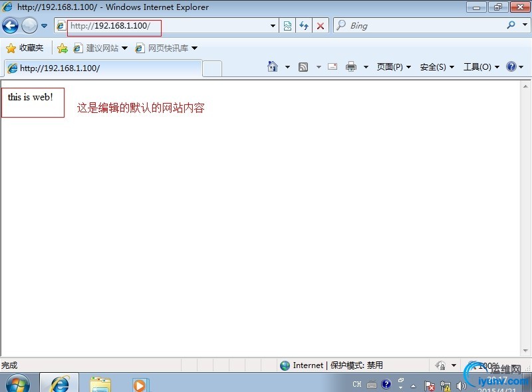Click status bar security lock icon
This screenshot has width=532, height=392.
pos(440,365)
